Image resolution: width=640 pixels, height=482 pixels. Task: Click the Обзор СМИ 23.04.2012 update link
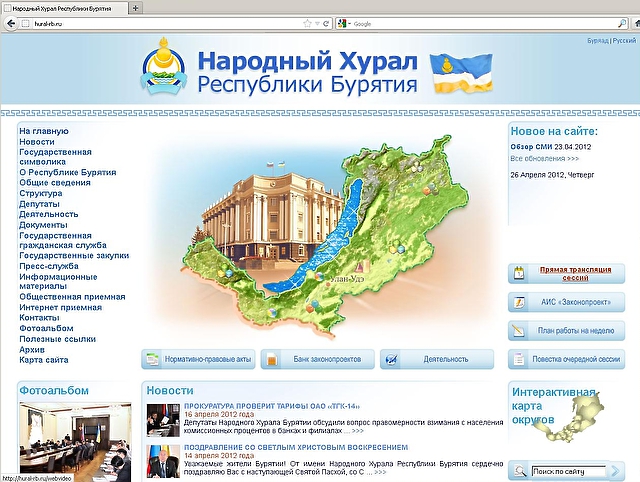tap(551, 147)
